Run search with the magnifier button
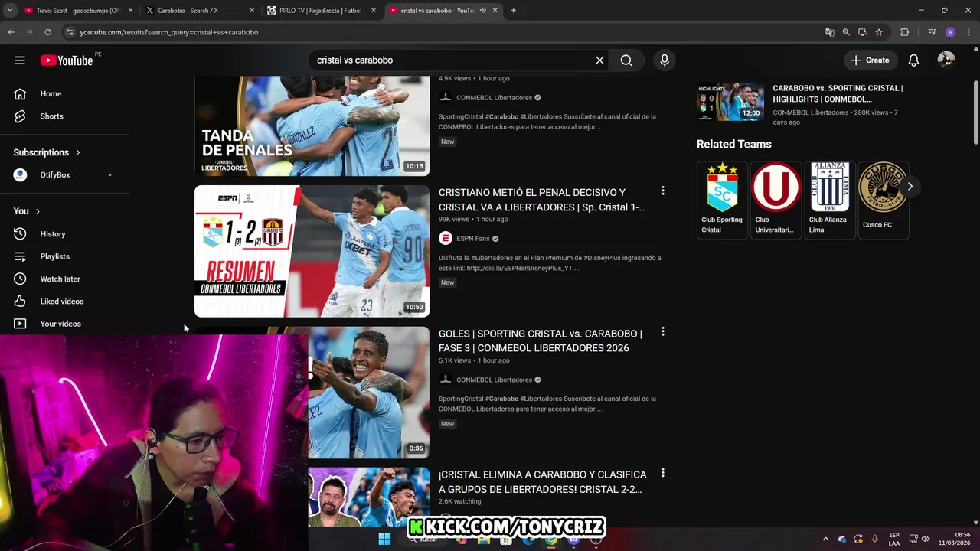Screen dimensions: 980x551 tap(626, 60)
